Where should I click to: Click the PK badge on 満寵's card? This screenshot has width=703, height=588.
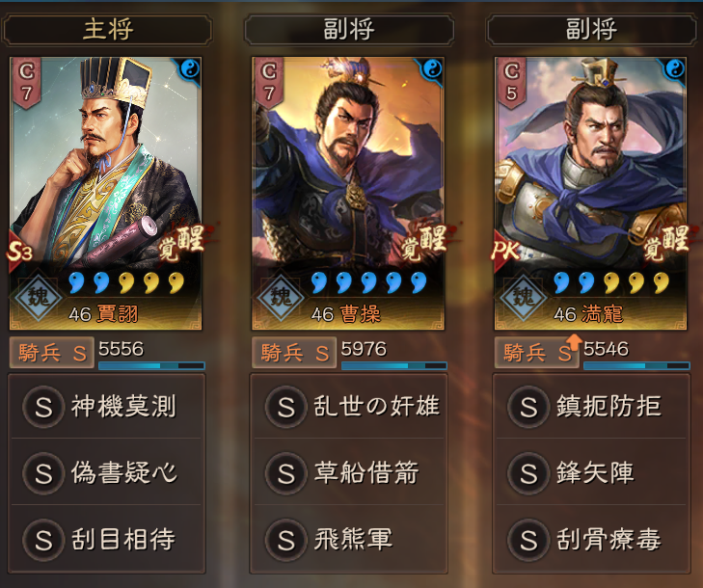click(505, 252)
